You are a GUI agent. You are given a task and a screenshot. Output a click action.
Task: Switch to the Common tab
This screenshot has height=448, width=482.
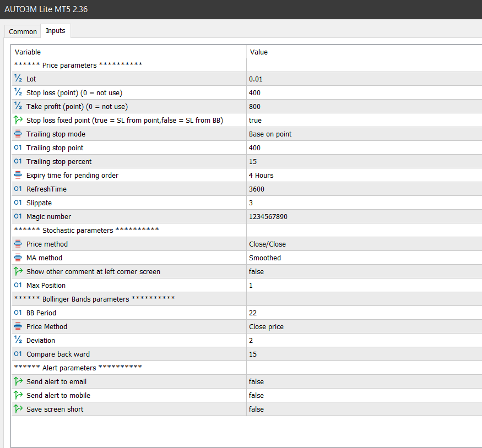23,31
